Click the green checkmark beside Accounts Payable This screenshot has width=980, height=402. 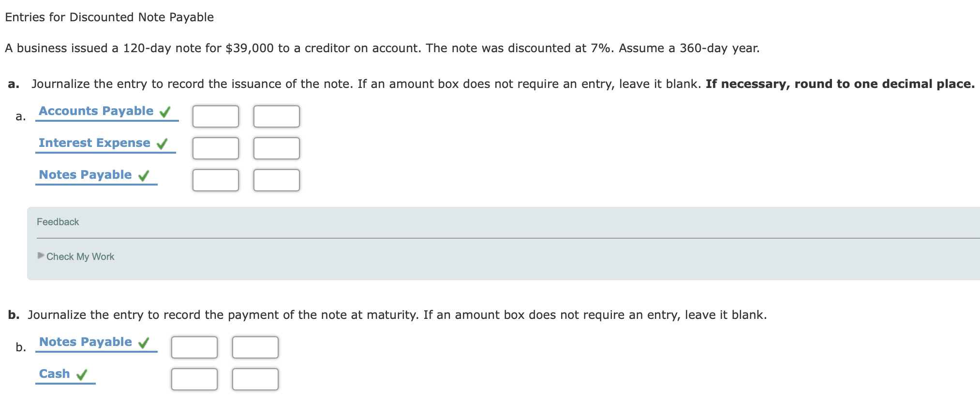[x=165, y=111]
